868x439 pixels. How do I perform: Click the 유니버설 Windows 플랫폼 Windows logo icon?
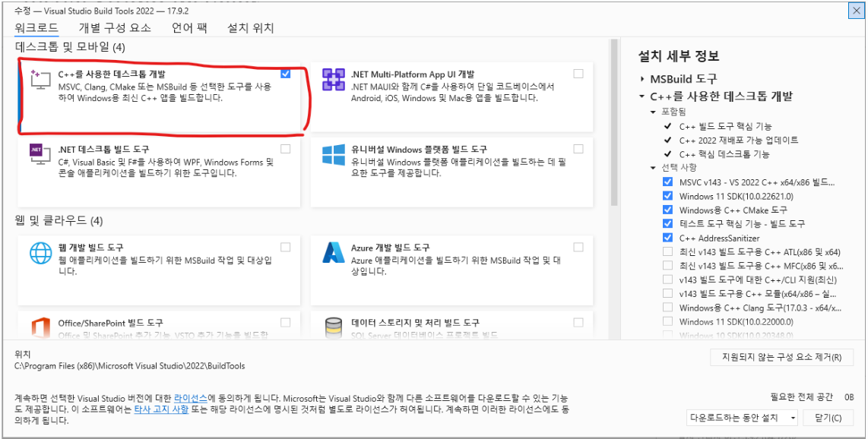tap(334, 155)
